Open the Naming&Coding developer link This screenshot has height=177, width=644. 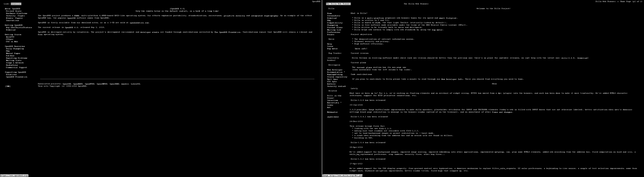click(x=335, y=75)
